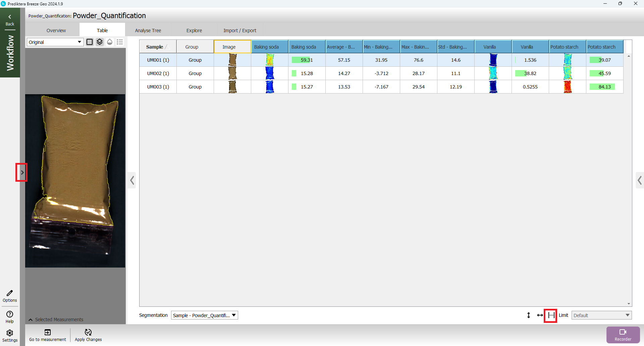Open the Original image mode dropdown

pyautogui.click(x=55, y=42)
